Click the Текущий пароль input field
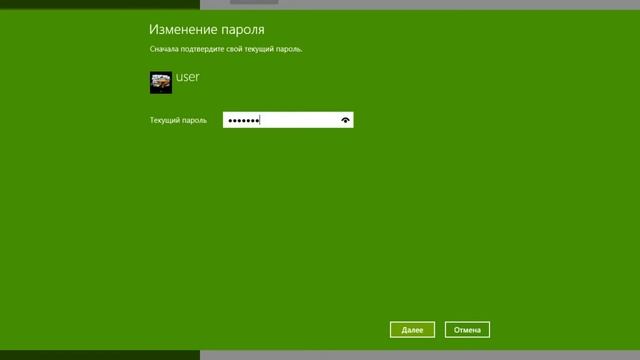 point(288,120)
